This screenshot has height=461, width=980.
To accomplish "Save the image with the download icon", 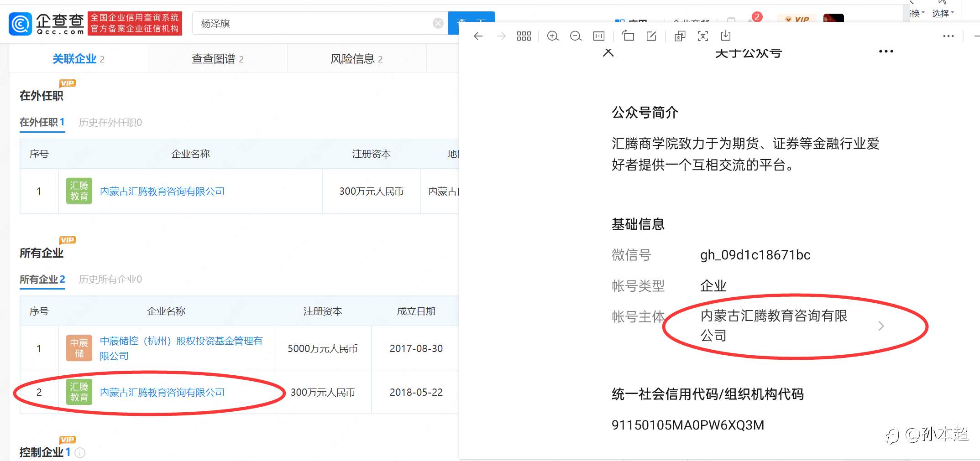I will click(x=726, y=36).
